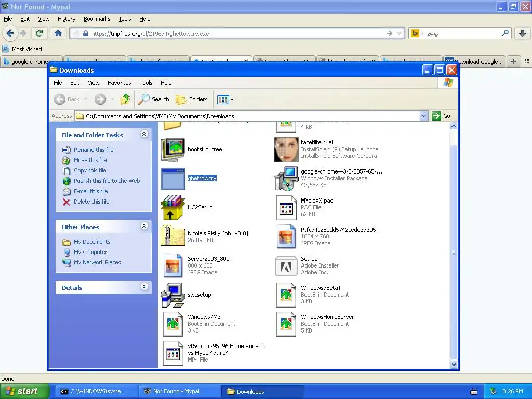Screen dimensions: 532x399
Task: Switch to the first google chrome tab
Action: [31, 61]
